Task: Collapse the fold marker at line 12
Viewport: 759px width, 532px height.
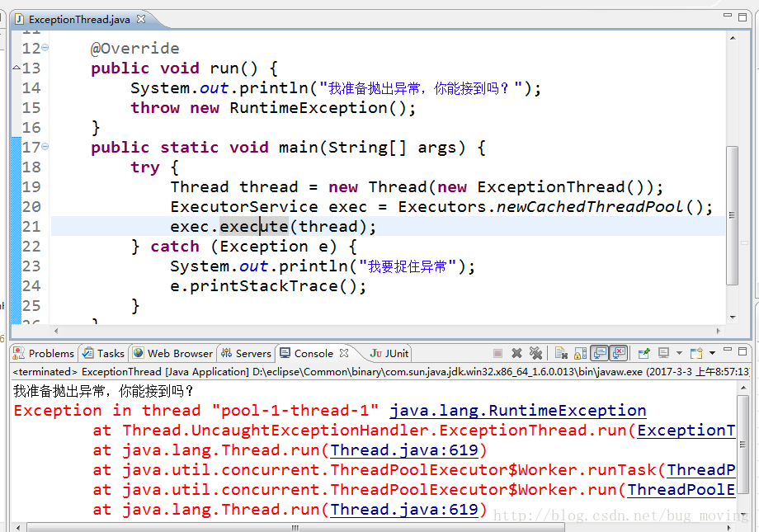Action: coord(45,48)
